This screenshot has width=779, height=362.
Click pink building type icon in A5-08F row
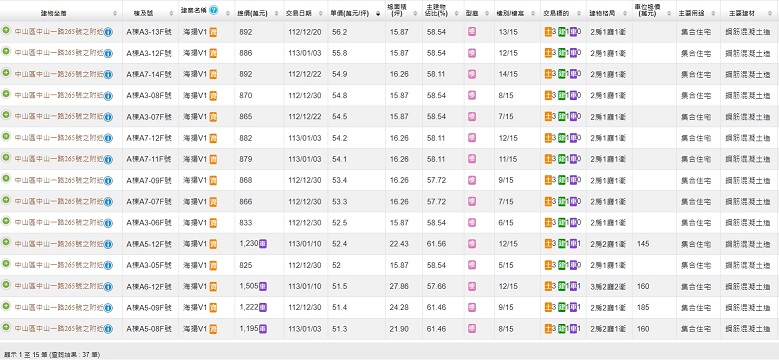click(x=472, y=329)
